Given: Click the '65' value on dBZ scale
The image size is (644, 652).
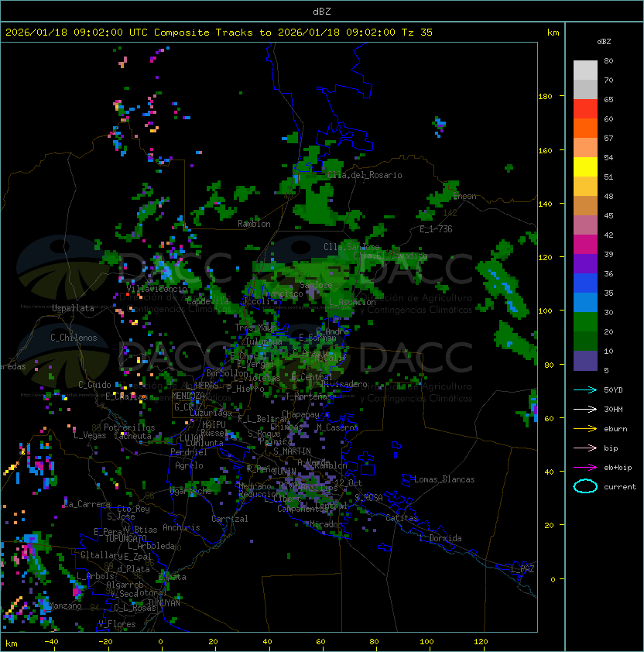Looking at the screenshot, I should pyautogui.click(x=608, y=99).
